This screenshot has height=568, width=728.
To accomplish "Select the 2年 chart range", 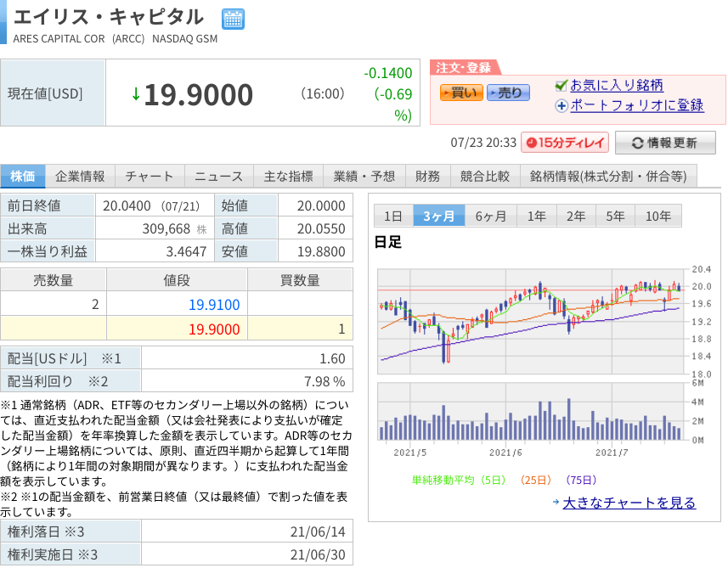I will 576,216.
